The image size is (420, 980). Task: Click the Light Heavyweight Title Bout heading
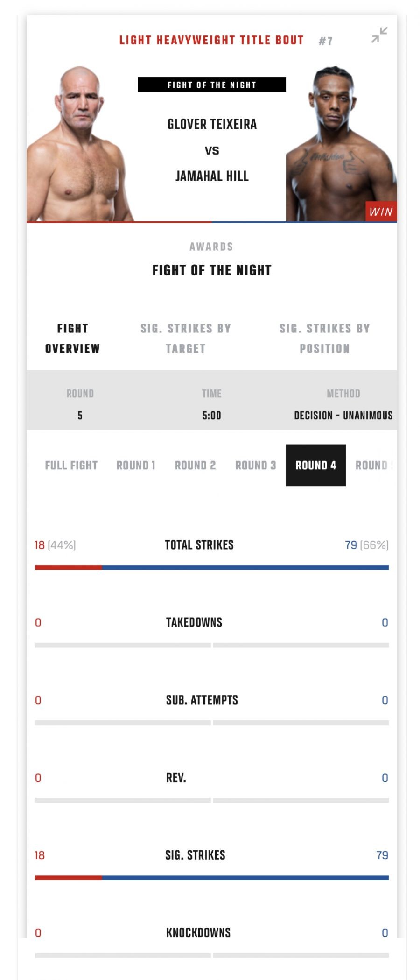pyautogui.click(x=211, y=41)
